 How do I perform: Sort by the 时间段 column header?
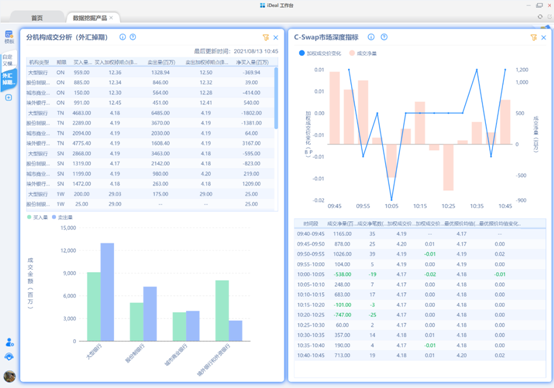point(311,224)
